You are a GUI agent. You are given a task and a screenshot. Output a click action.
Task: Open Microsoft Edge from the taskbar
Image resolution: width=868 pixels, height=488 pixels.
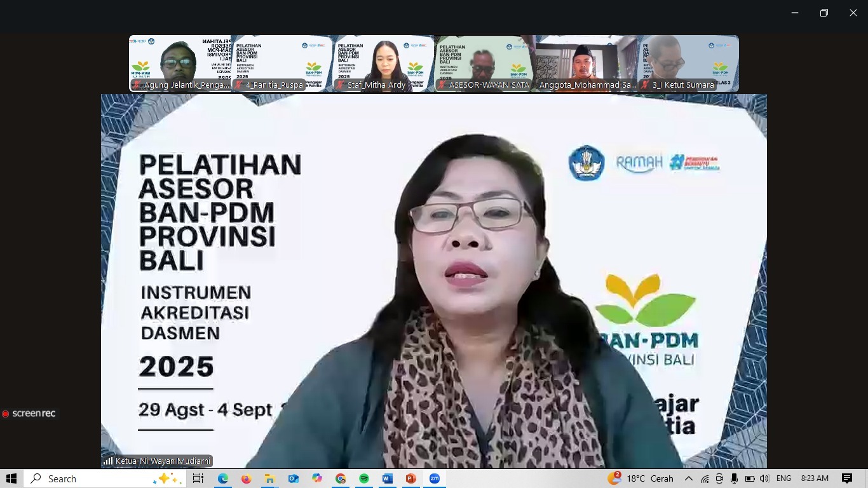(x=222, y=478)
